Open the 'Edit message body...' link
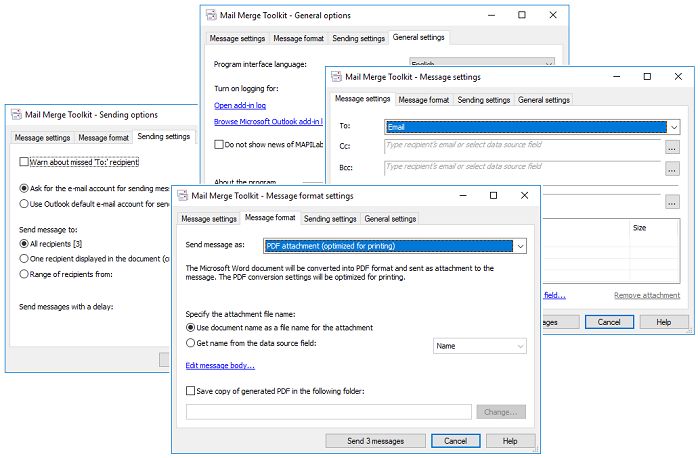The width and height of the screenshot is (700, 458). click(x=220, y=366)
